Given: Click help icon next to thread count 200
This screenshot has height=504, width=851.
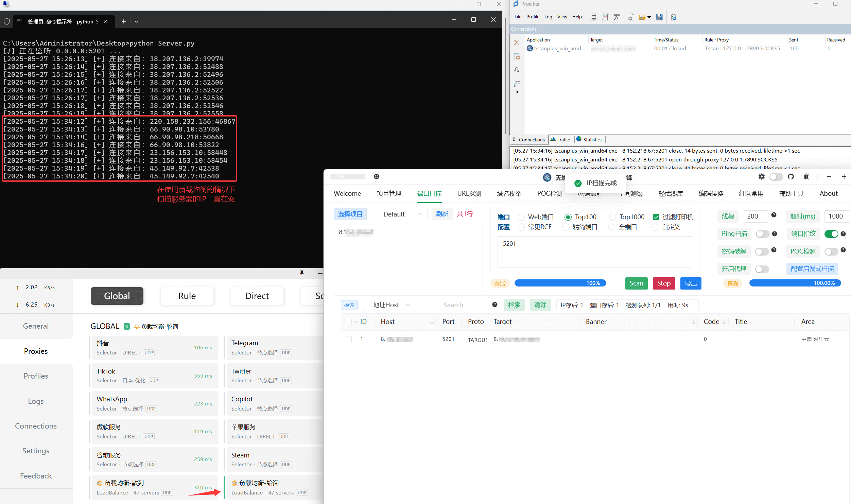Looking at the screenshot, I should point(774,215).
